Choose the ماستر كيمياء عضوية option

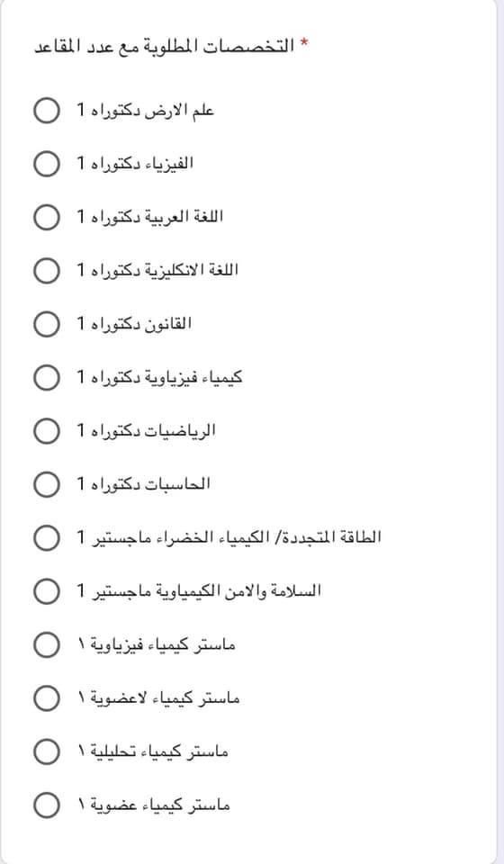click(46, 805)
